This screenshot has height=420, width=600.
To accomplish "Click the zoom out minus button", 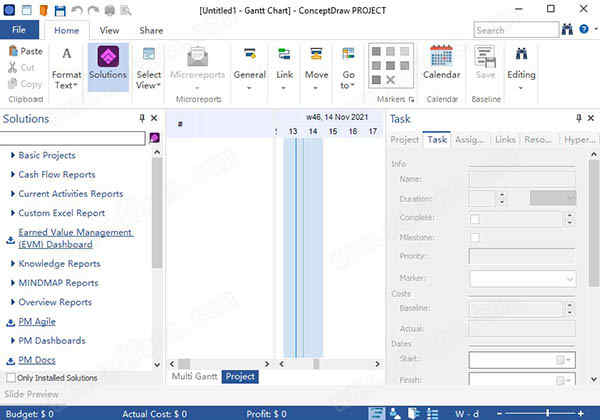I will (499, 413).
